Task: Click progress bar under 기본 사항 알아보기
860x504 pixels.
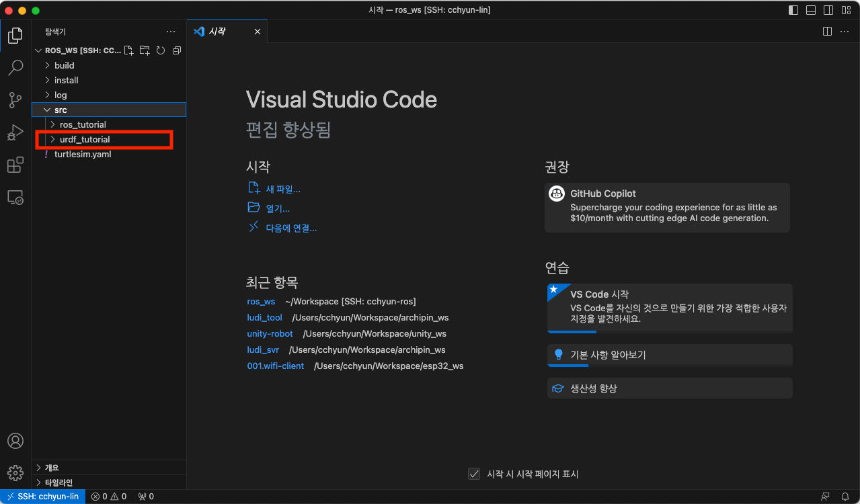Action: tap(670, 365)
